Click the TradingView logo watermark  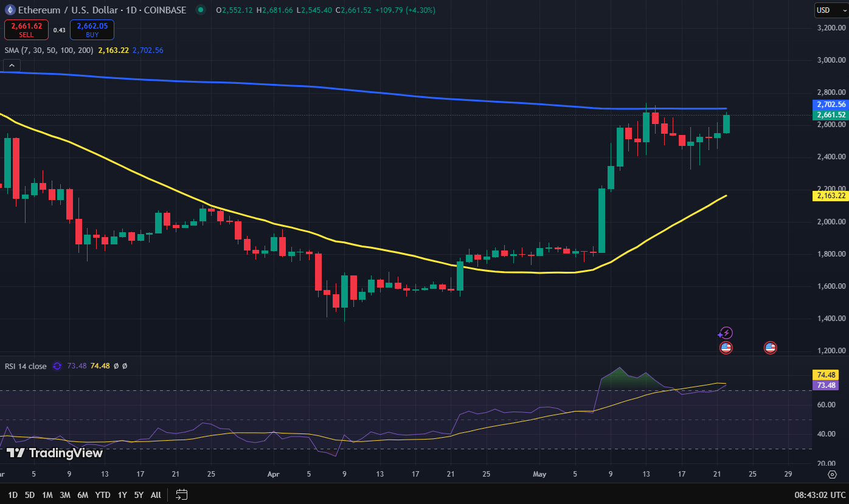point(55,453)
